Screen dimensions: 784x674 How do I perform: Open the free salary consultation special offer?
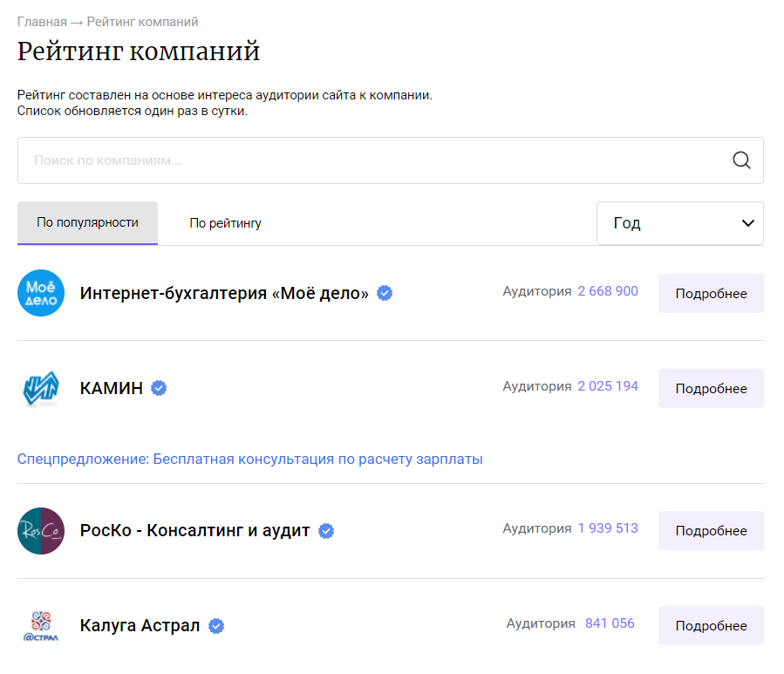(x=250, y=459)
